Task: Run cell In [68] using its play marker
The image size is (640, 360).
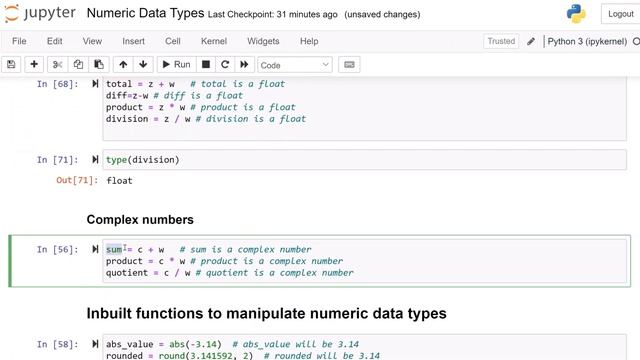Action: pos(95,84)
